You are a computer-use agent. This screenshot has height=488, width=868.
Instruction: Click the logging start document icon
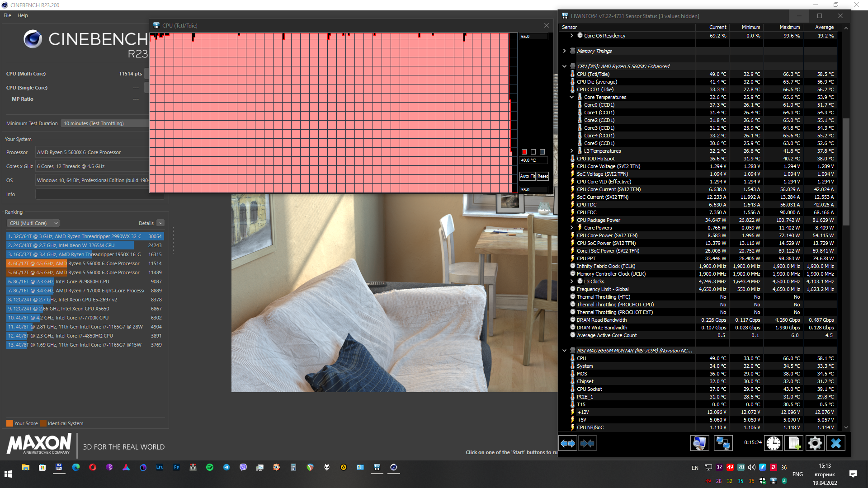[x=794, y=443]
